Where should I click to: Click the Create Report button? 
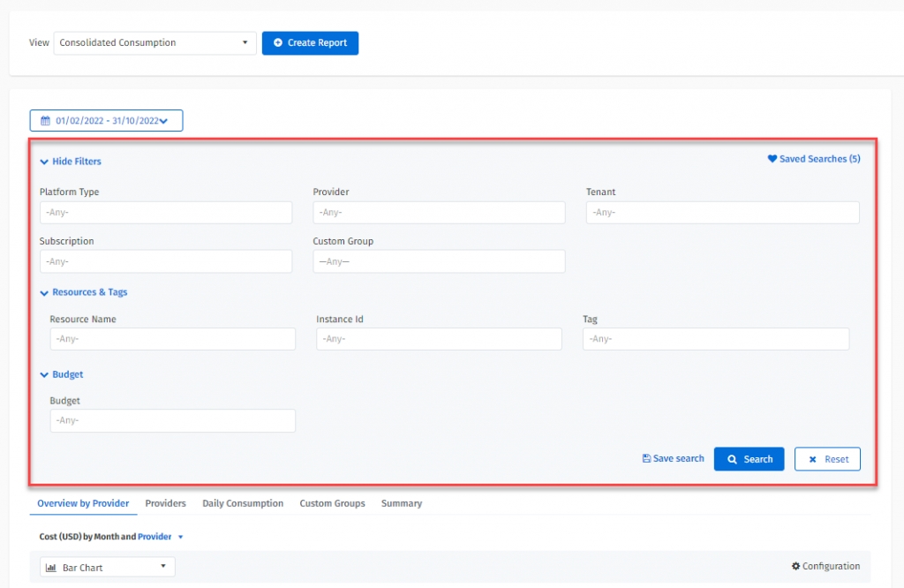click(x=310, y=42)
